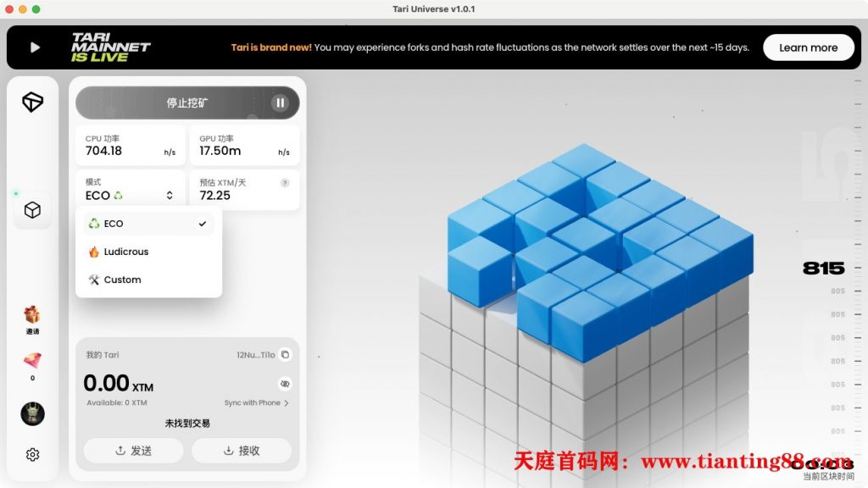The image size is (868, 488).
Task: Click the help icon beside 预估 XTM/天
Action: click(285, 183)
